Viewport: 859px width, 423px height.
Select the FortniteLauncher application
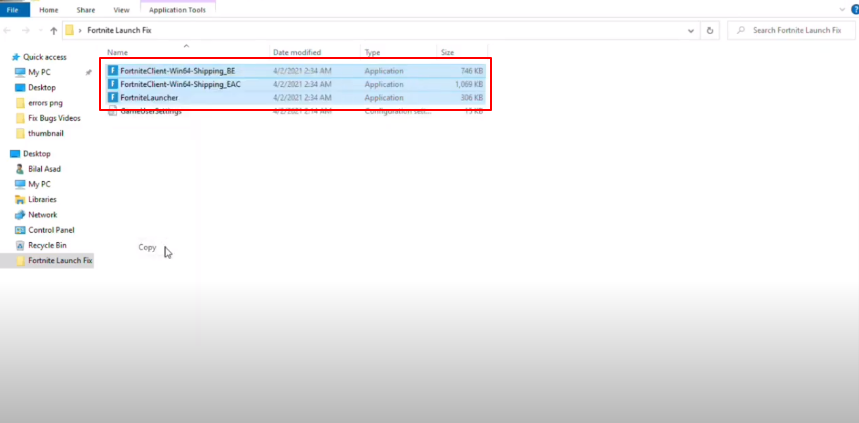click(149, 98)
